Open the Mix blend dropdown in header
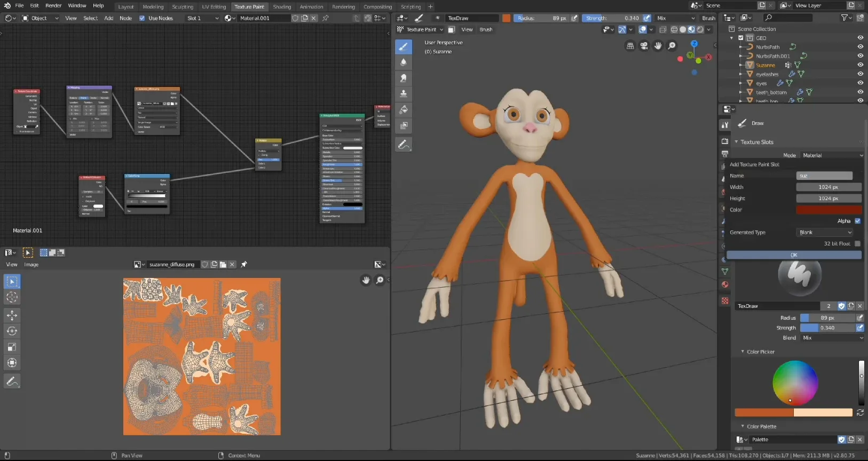This screenshot has height=461, width=868. pos(676,18)
